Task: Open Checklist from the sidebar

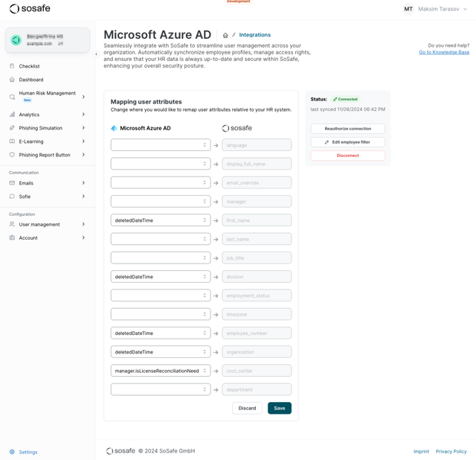Action: click(x=29, y=66)
